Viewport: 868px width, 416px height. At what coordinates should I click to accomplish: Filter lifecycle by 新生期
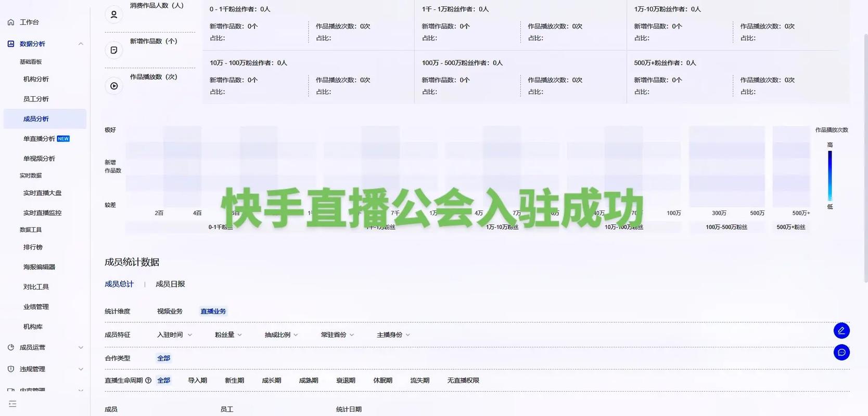pyautogui.click(x=234, y=381)
